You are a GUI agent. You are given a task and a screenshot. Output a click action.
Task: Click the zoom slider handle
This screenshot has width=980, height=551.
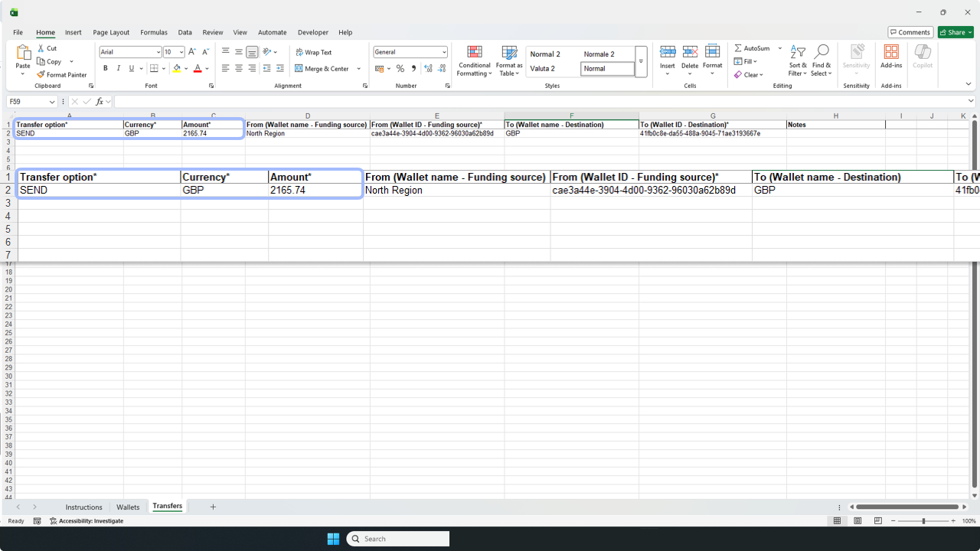(923, 521)
